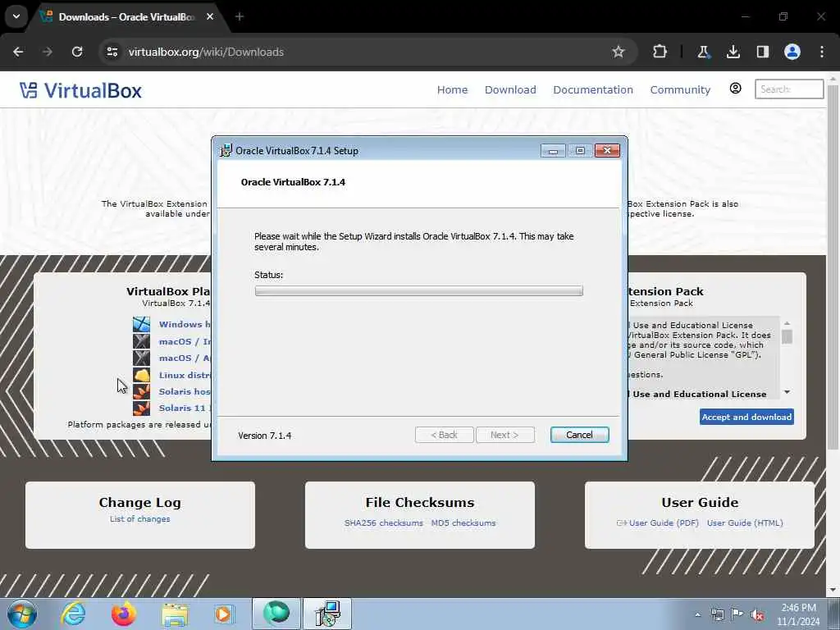
Task: Switch to VirtualBox installer taskbar item
Action: pos(327,614)
